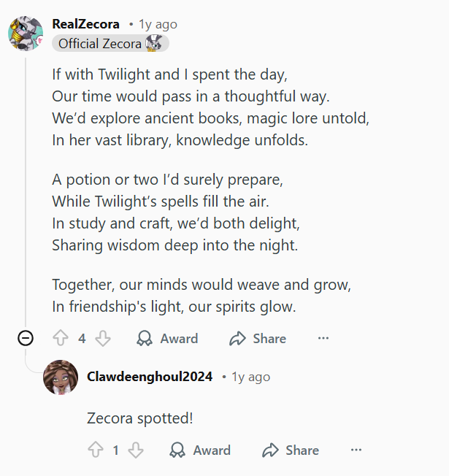Give an Award to RealZecora's comment
The width and height of the screenshot is (449, 476).
[x=167, y=338]
